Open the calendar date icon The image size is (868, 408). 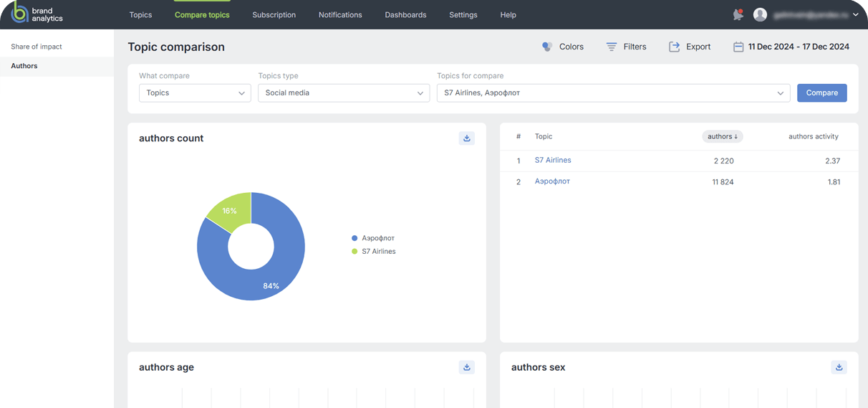pyautogui.click(x=738, y=47)
